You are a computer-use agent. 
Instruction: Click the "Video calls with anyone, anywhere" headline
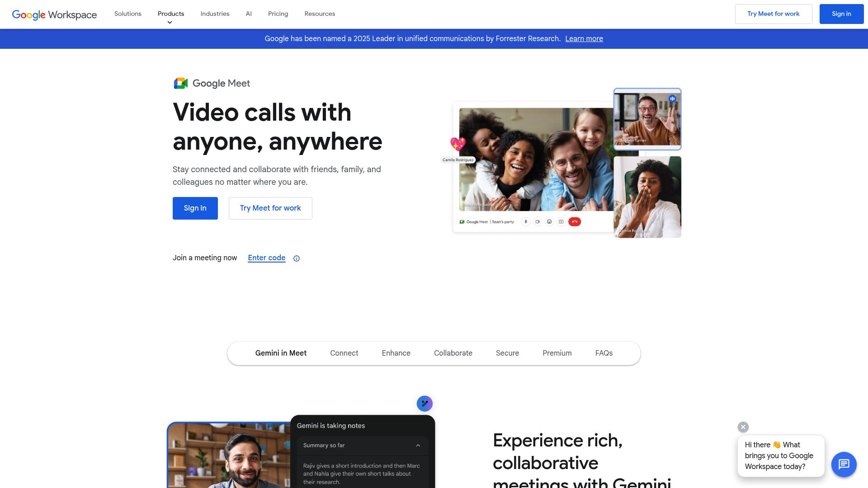coord(278,127)
